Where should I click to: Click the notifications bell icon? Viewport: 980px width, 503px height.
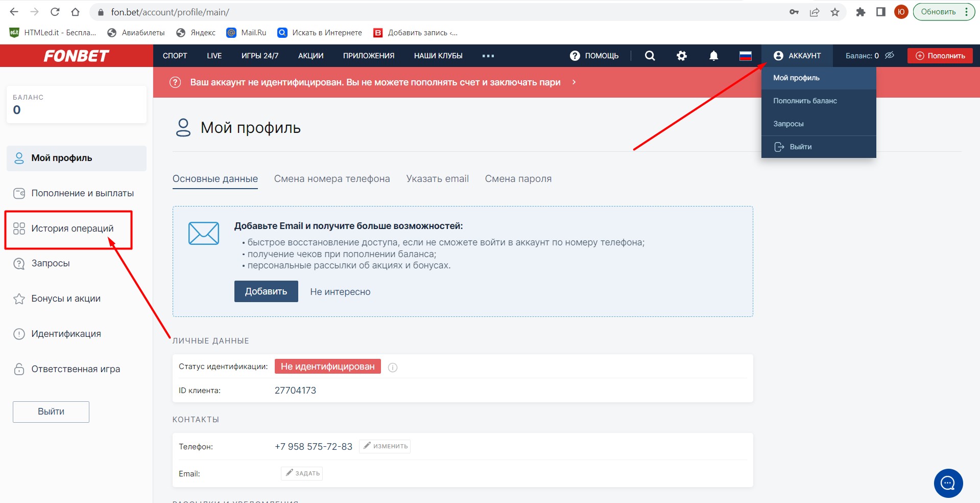click(x=713, y=56)
